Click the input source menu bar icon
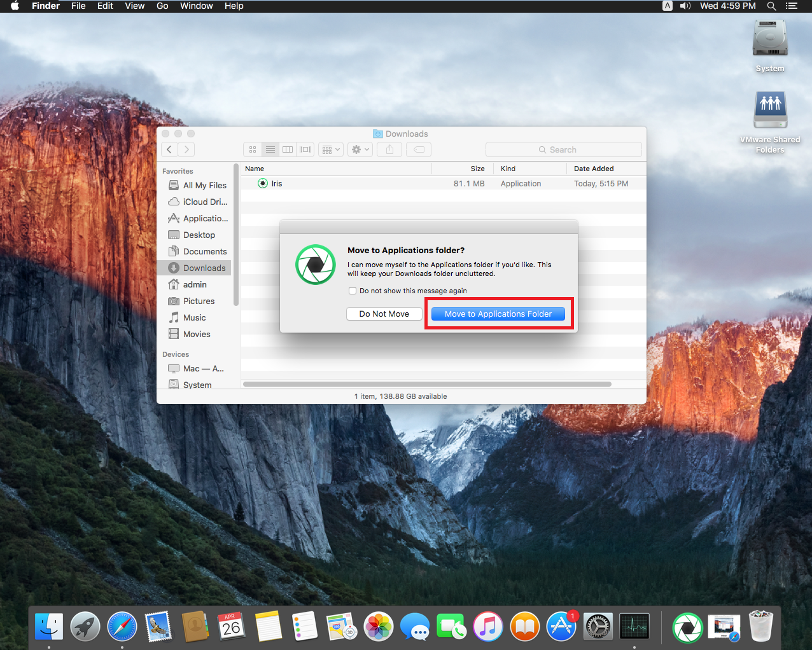 [668, 6]
